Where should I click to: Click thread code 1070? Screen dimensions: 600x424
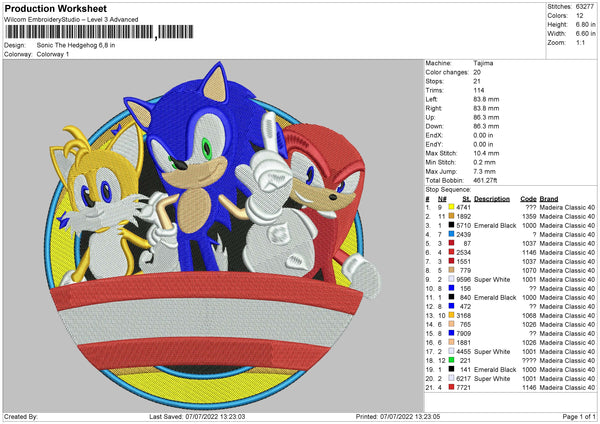[529, 271]
